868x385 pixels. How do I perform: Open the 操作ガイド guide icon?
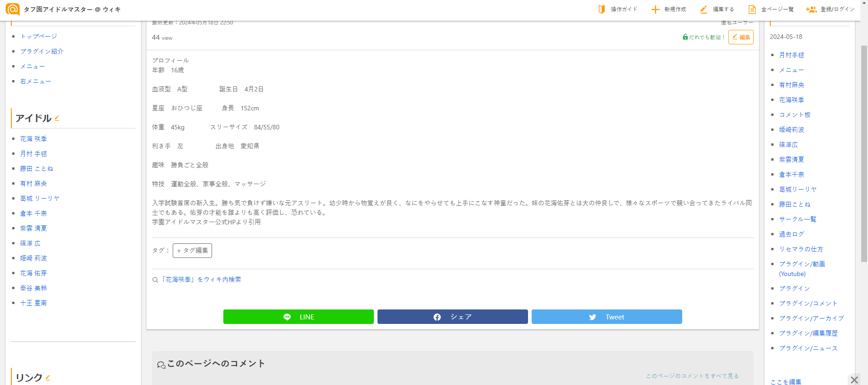(x=602, y=10)
